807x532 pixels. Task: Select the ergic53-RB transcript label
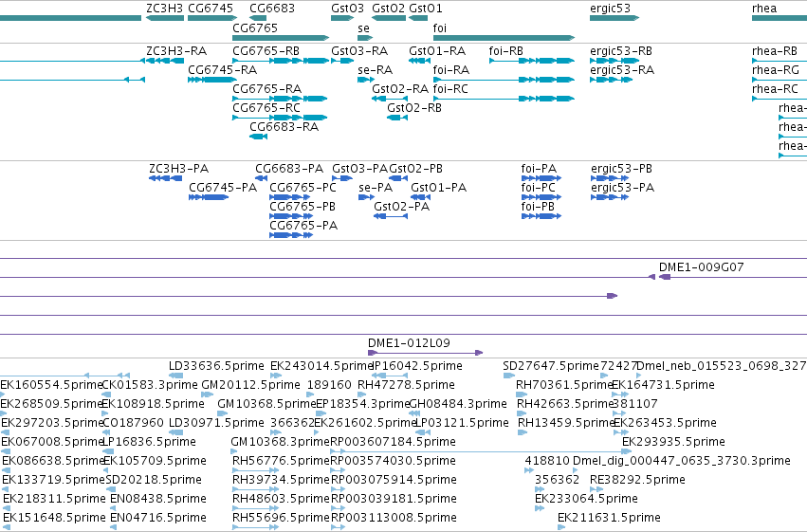pos(621,51)
